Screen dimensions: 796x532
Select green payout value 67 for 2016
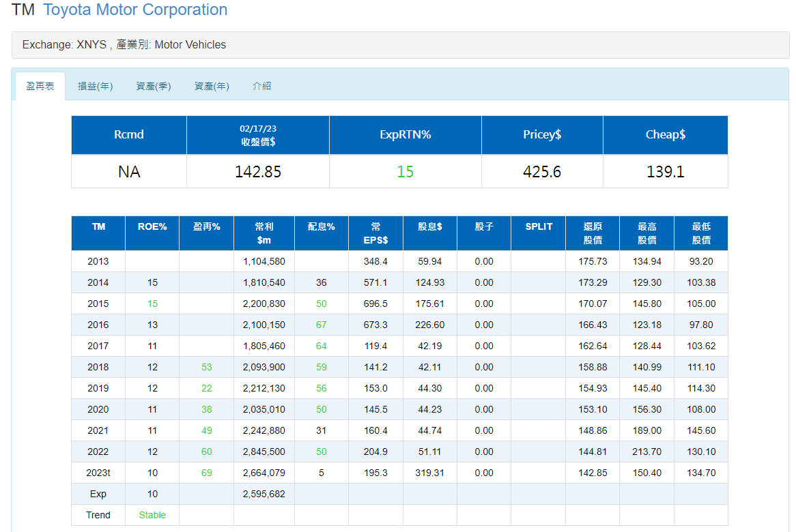pyautogui.click(x=322, y=325)
